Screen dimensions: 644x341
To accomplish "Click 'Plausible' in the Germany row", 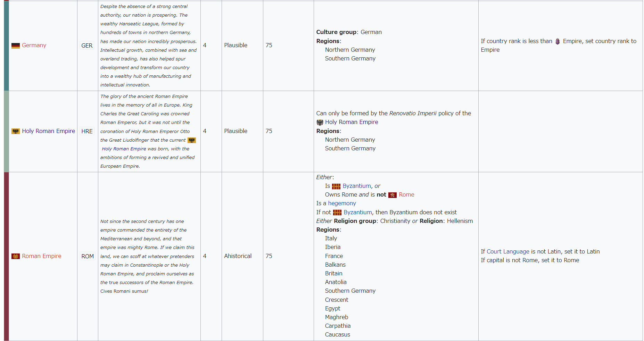I will click(x=236, y=45).
